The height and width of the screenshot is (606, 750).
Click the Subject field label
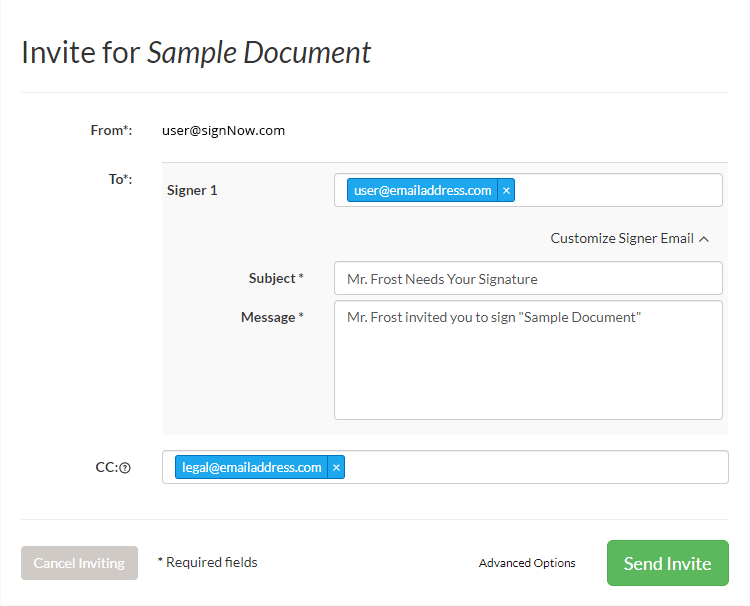[272, 278]
